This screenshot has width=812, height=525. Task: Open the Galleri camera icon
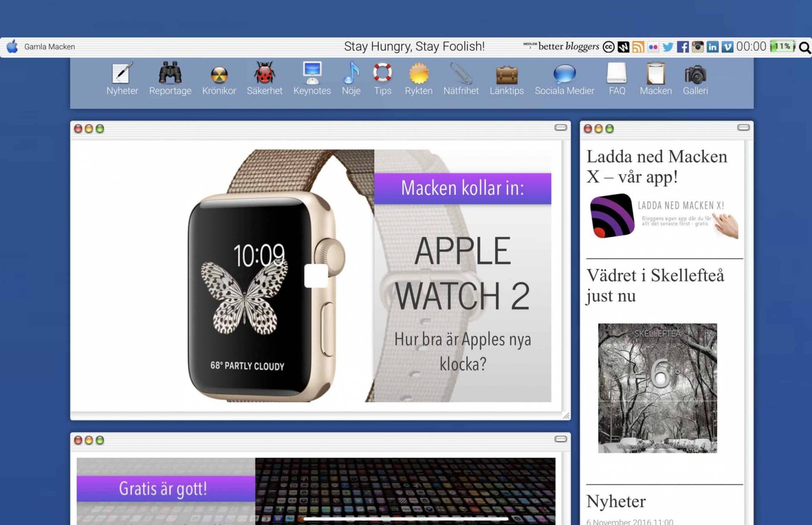695,74
